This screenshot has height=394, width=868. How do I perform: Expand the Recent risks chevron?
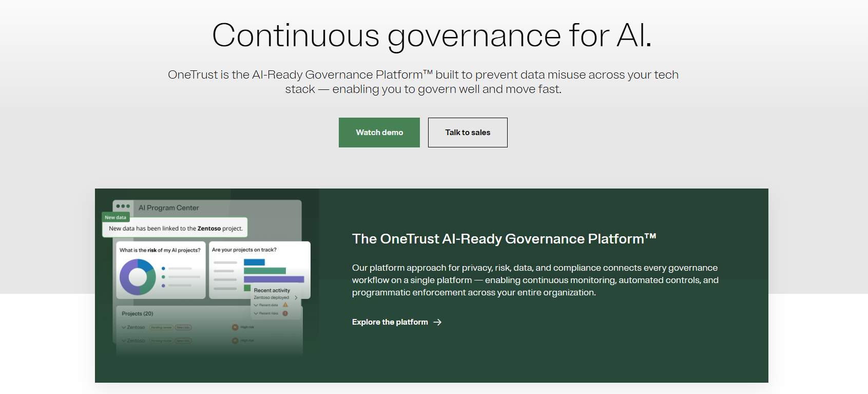pos(256,313)
